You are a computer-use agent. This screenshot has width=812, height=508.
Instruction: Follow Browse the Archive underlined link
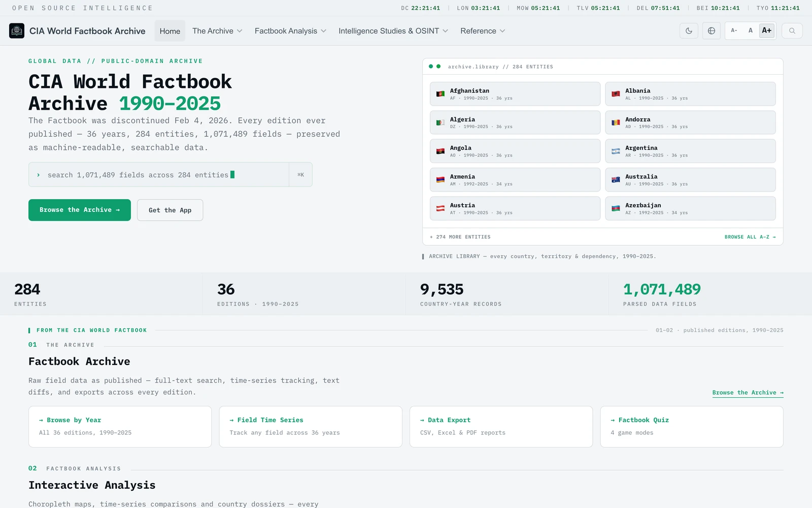[748, 393]
